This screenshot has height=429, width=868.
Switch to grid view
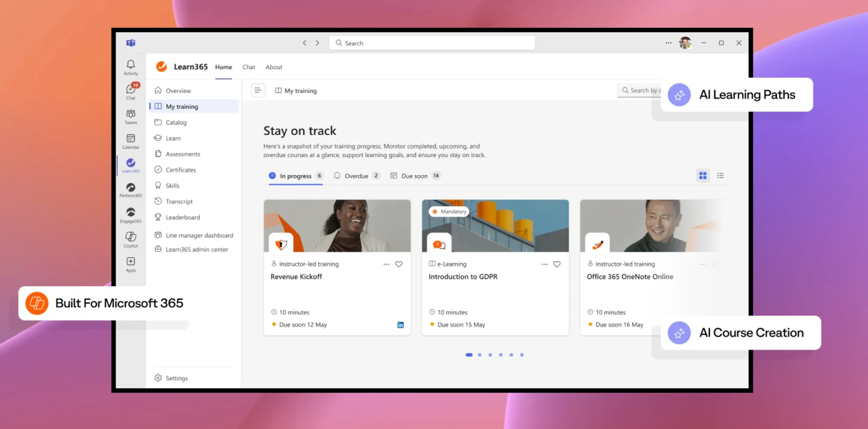click(703, 175)
